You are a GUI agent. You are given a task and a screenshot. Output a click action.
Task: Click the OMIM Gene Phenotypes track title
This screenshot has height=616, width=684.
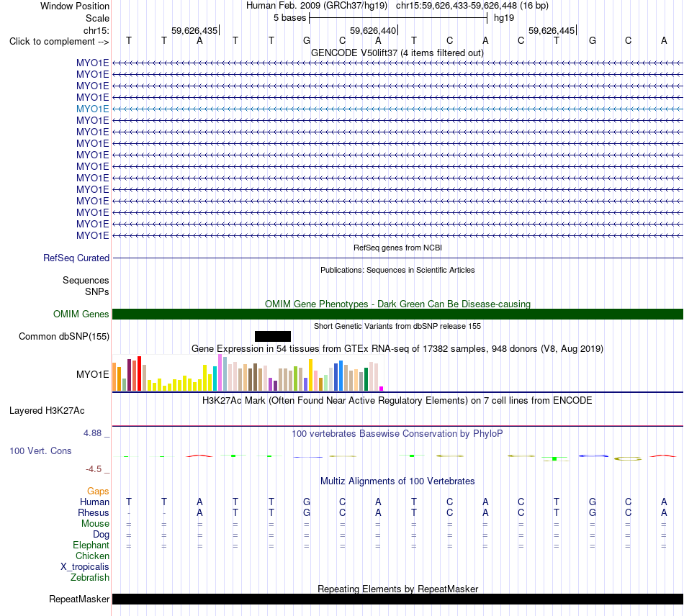(x=397, y=304)
